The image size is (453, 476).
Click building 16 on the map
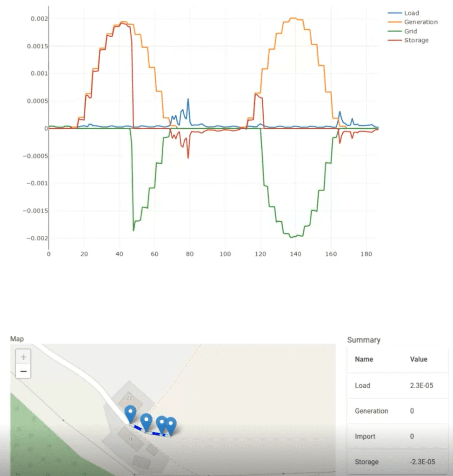pyautogui.click(x=131, y=438)
